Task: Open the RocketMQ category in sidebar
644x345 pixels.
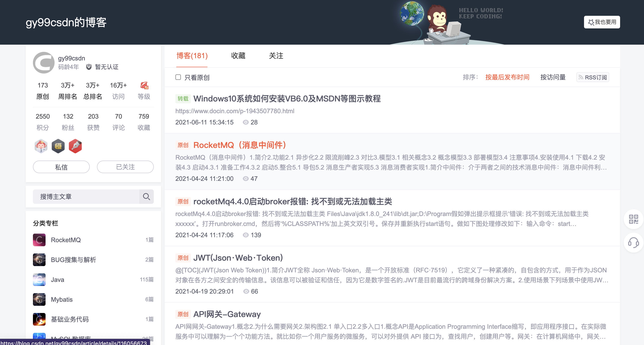Action: (x=66, y=240)
